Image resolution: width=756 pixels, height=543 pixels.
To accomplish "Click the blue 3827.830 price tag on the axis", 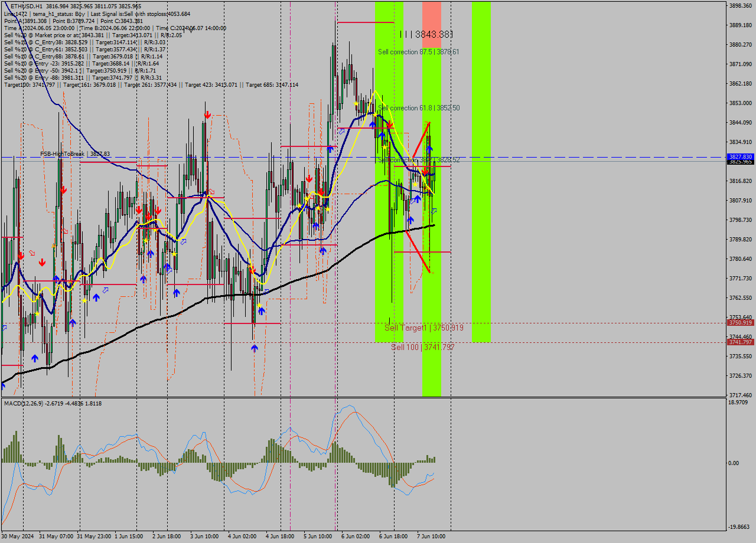I will click(x=740, y=157).
